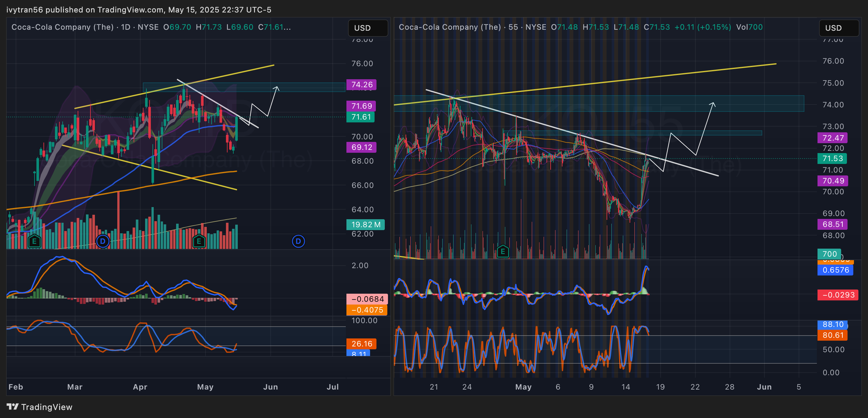Click the daily chart title Coca-Cola Company 1D NYSE
868x418 pixels.
point(85,27)
